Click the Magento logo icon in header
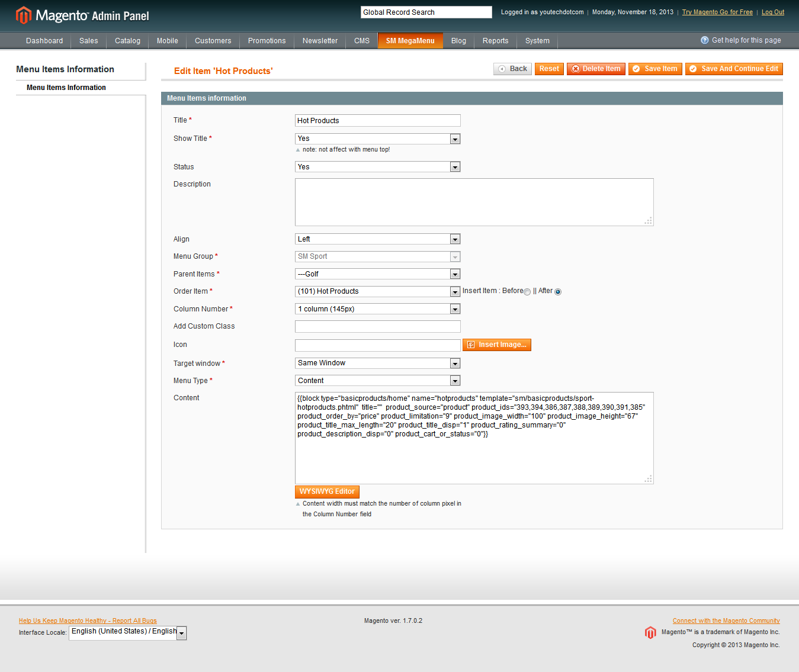This screenshot has height=672, width=799. tap(23, 15)
